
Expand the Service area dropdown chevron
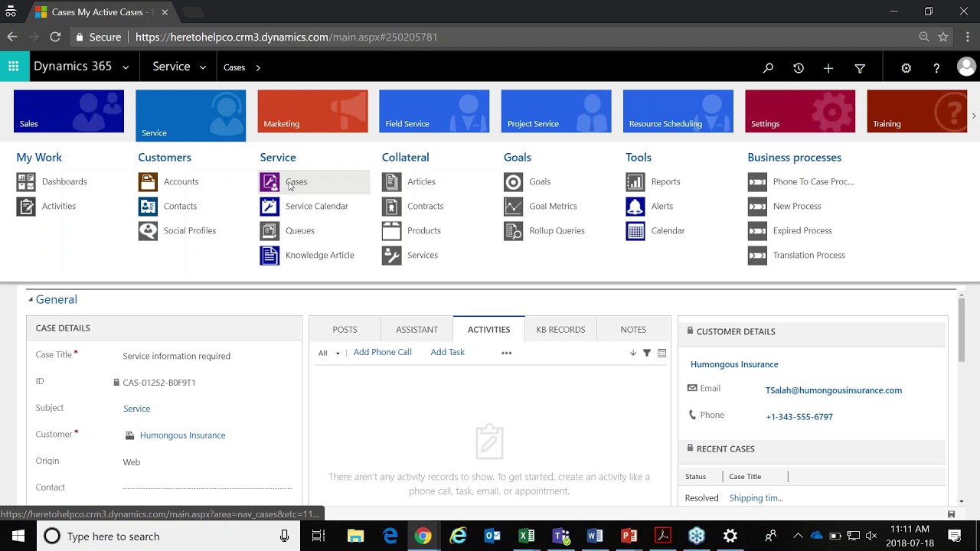[x=202, y=67]
